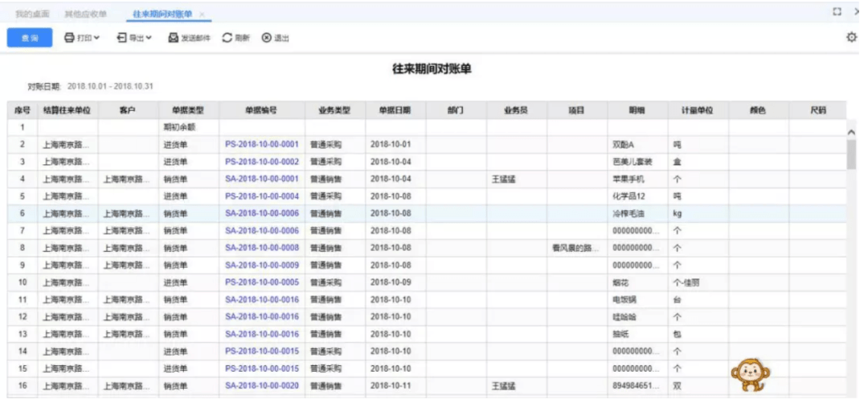Click the monkey mascot assistant icon

(750, 373)
